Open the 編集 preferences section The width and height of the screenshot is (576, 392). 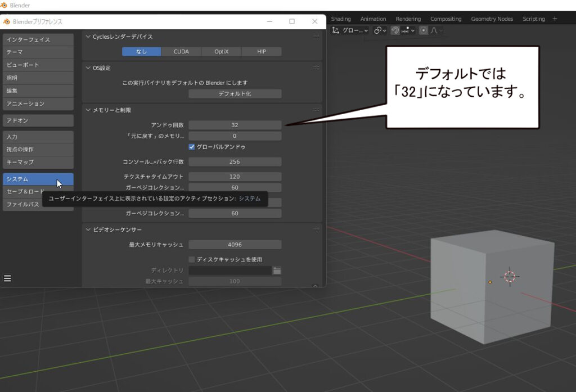pyautogui.click(x=38, y=91)
